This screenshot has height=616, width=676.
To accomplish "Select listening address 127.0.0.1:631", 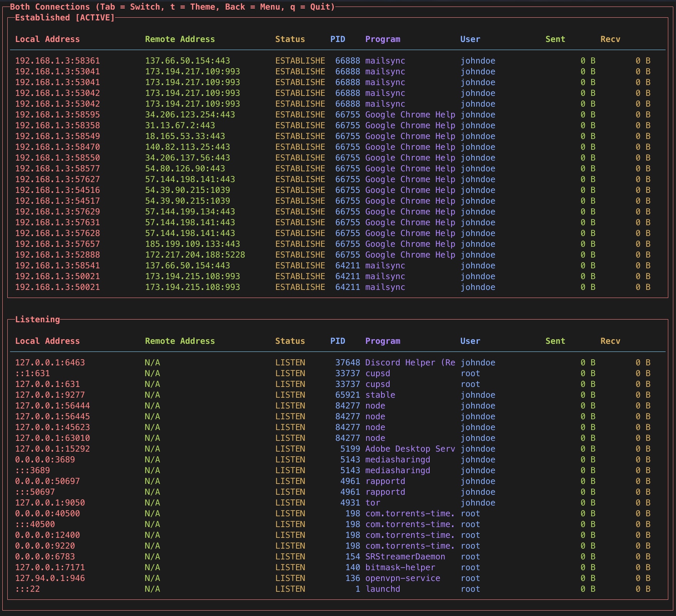I will coord(47,384).
